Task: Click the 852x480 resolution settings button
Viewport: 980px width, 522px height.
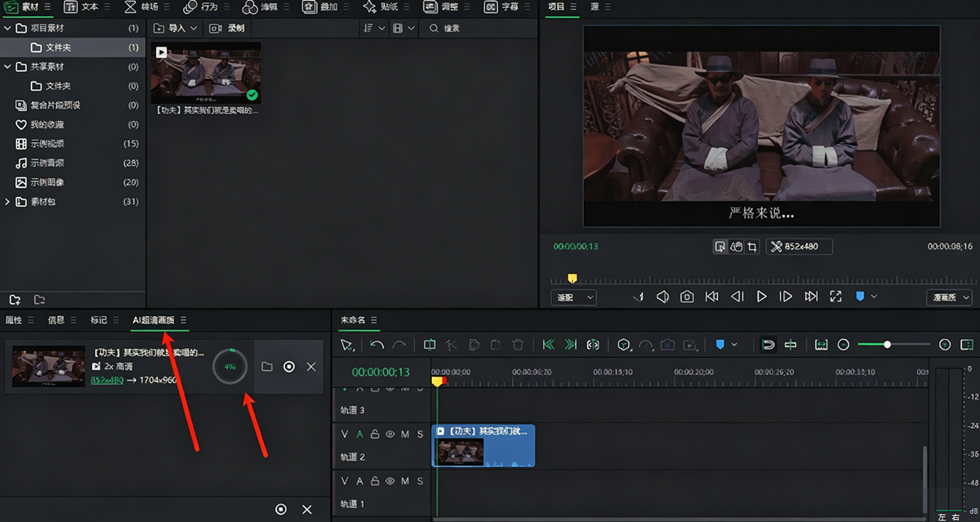Action: (x=799, y=246)
